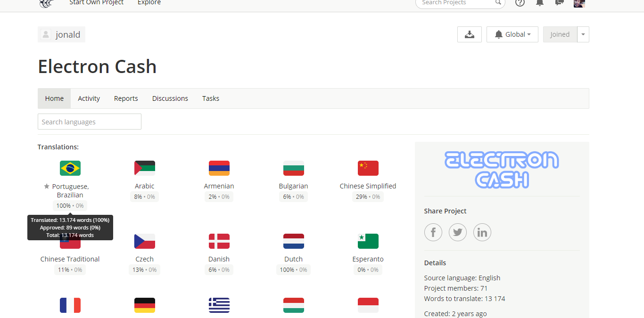
Task: Open the user profile avatar
Action: (579, 3)
